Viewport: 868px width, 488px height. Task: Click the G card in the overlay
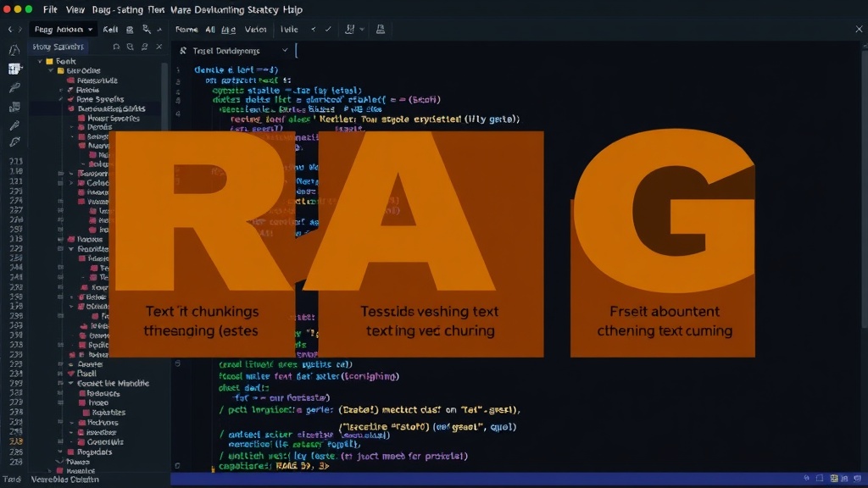[663, 244]
